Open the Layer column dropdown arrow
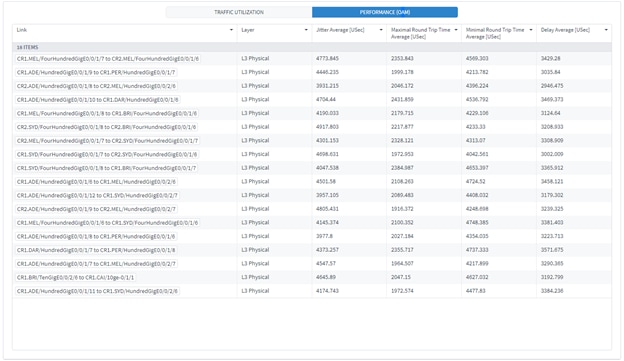624x361 pixels. point(306,30)
